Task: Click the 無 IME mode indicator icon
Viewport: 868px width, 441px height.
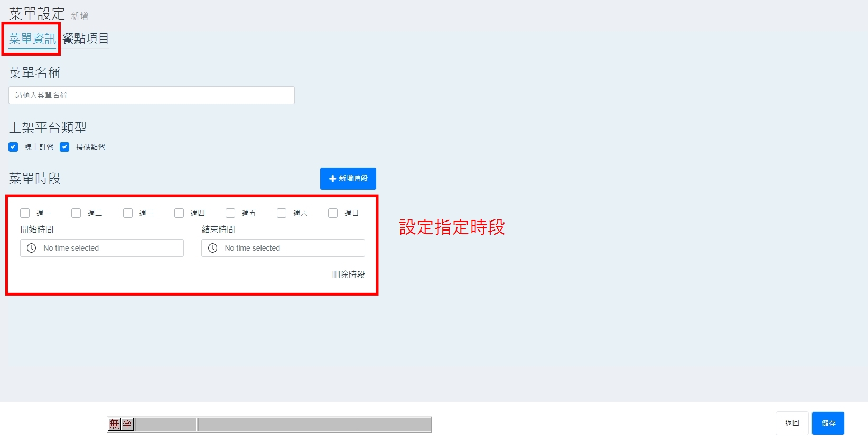Action: pyautogui.click(x=115, y=424)
